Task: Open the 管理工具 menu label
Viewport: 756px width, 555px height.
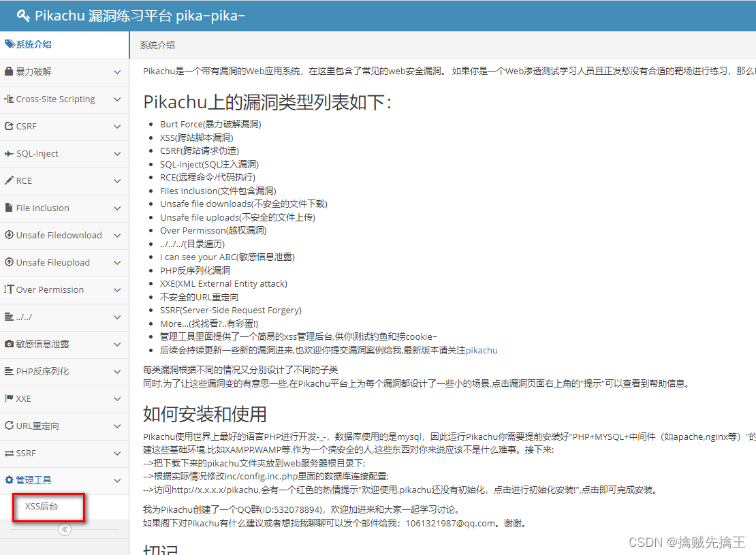Action: coord(34,480)
